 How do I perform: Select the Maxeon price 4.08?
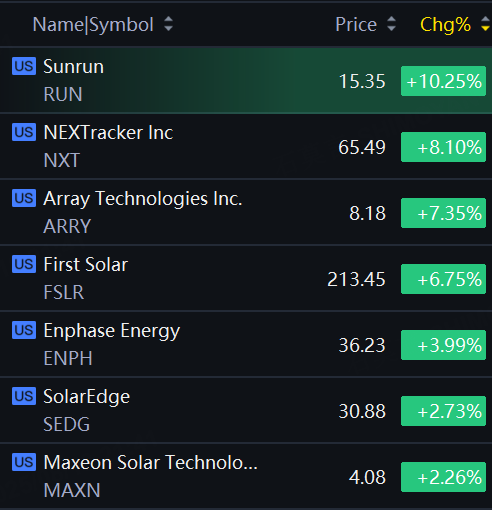point(367,477)
